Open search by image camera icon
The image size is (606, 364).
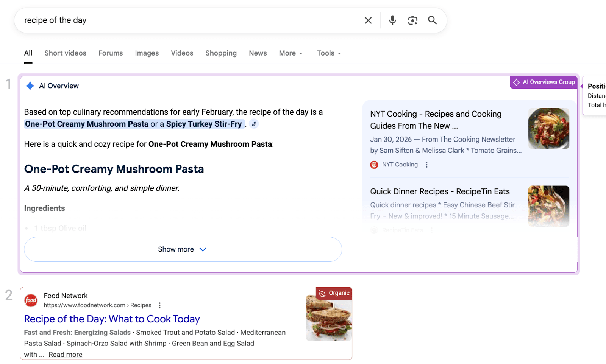[x=412, y=20]
